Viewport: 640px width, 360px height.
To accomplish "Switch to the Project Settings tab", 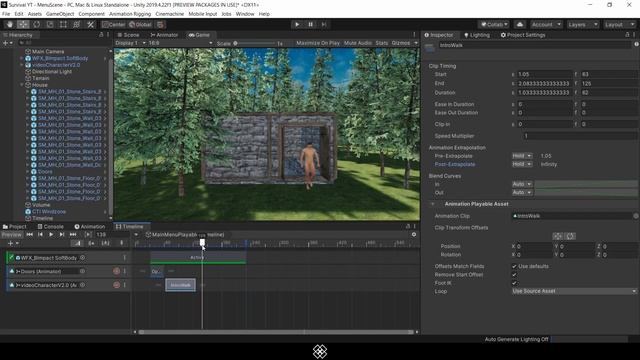I will (x=523, y=35).
